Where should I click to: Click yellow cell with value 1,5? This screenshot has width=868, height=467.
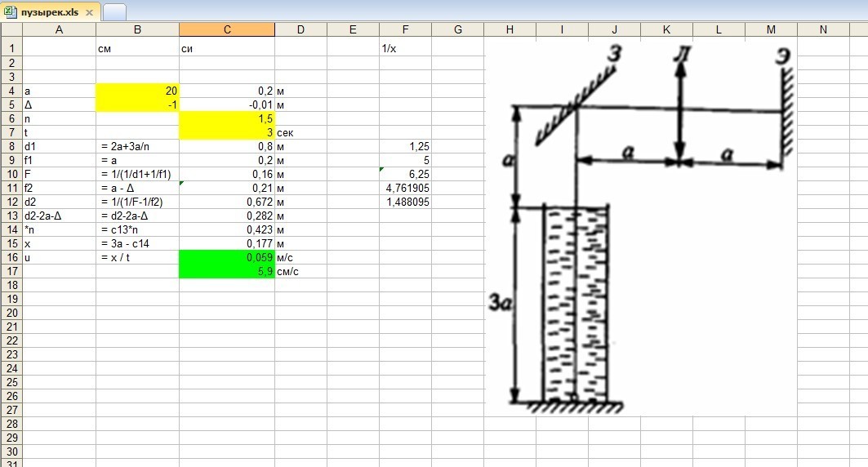[227, 118]
